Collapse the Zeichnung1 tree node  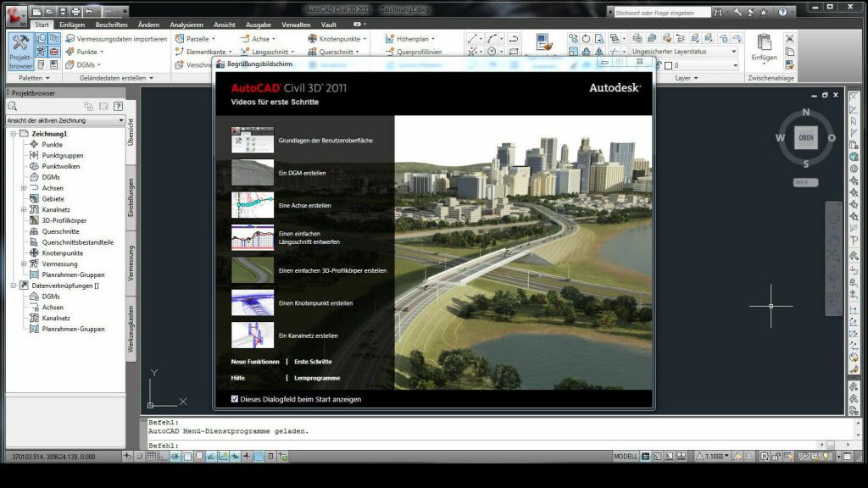click(14, 134)
